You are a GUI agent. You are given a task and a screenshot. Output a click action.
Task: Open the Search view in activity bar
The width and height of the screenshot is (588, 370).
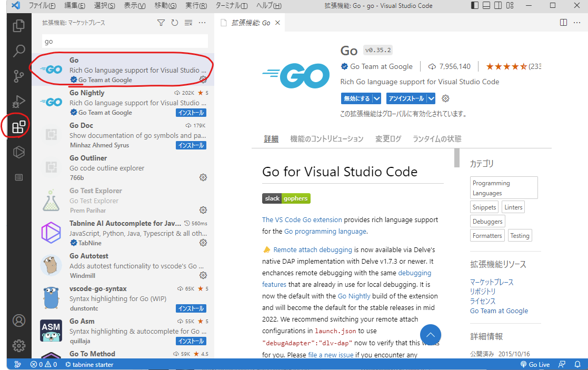[19, 51]
